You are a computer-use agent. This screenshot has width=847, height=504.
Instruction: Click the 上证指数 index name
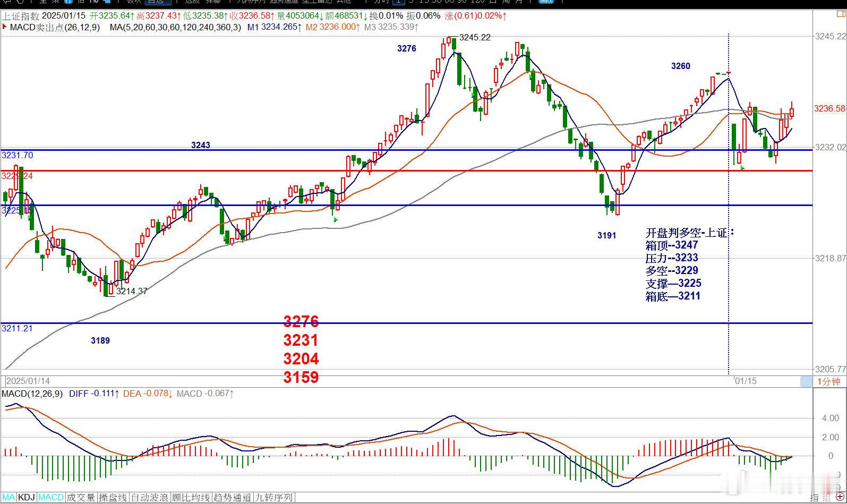pos(20,15)
